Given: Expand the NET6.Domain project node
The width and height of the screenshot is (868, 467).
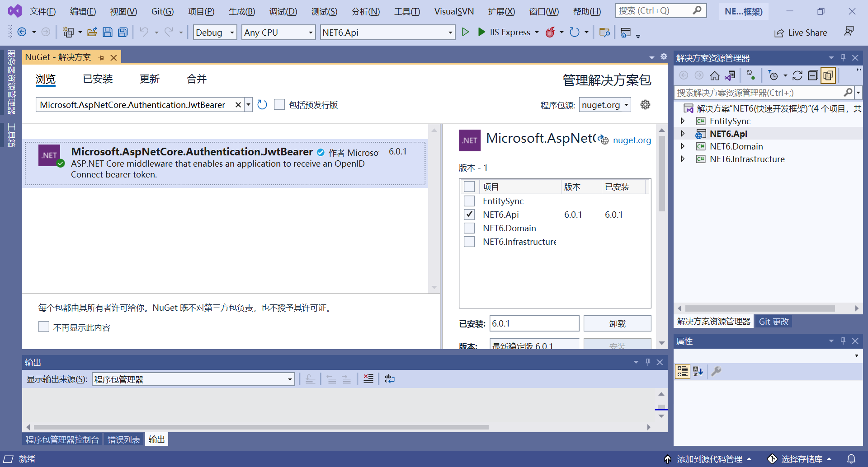Looking at the screenshot, I should (x=683, y=146).
